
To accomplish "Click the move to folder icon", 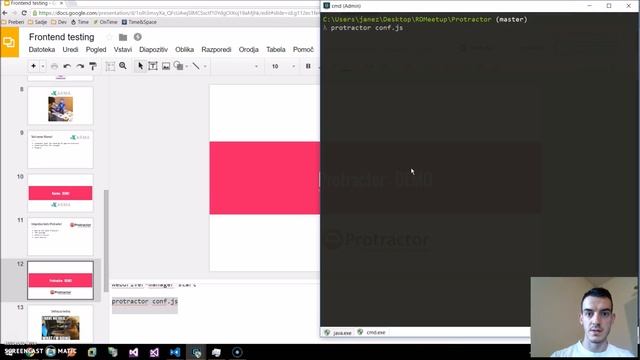I will point(123,37).
